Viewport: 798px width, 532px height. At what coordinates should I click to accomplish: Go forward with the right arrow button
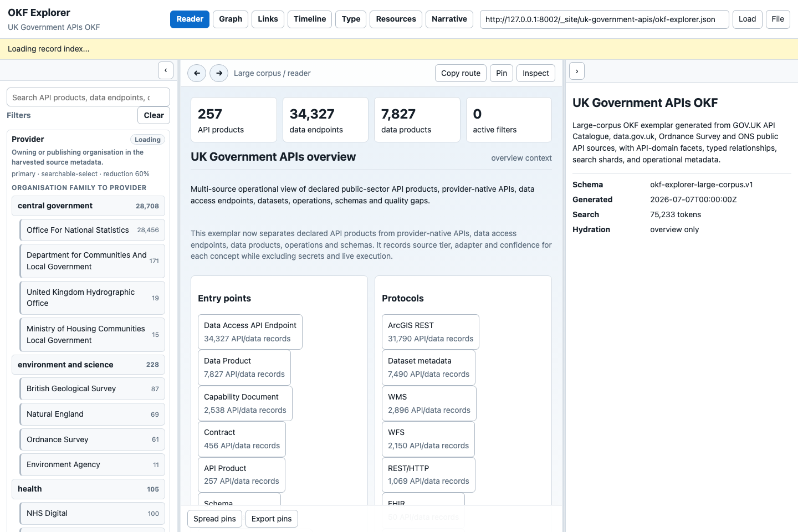[x=219, y=73]
